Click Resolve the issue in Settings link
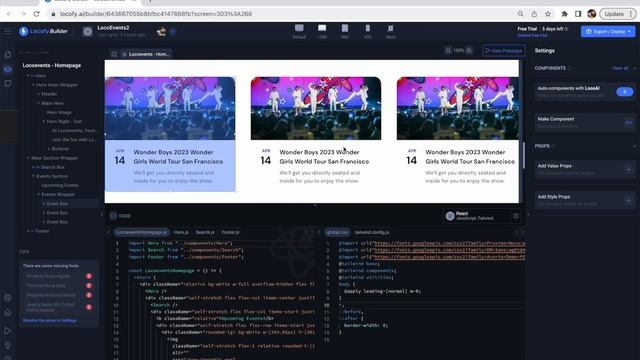Image resolution: width=640 pixels, height=360 pixels. coord(50,320)
